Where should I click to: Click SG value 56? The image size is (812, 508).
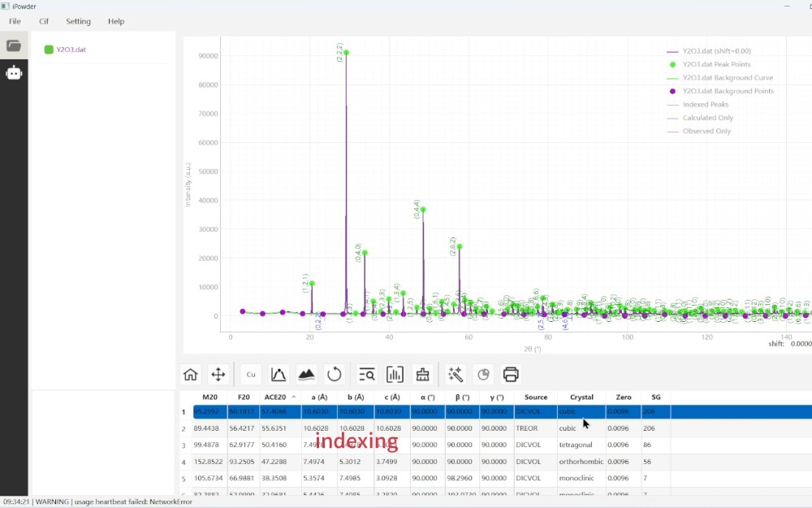point(647,462)
